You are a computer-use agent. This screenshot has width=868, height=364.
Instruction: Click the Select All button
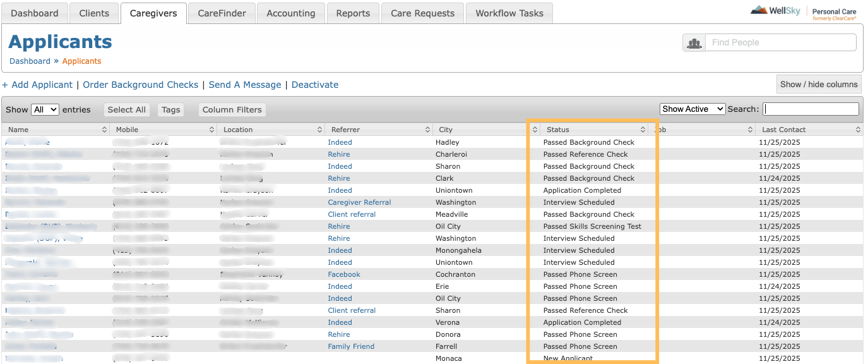coord(126,109)
